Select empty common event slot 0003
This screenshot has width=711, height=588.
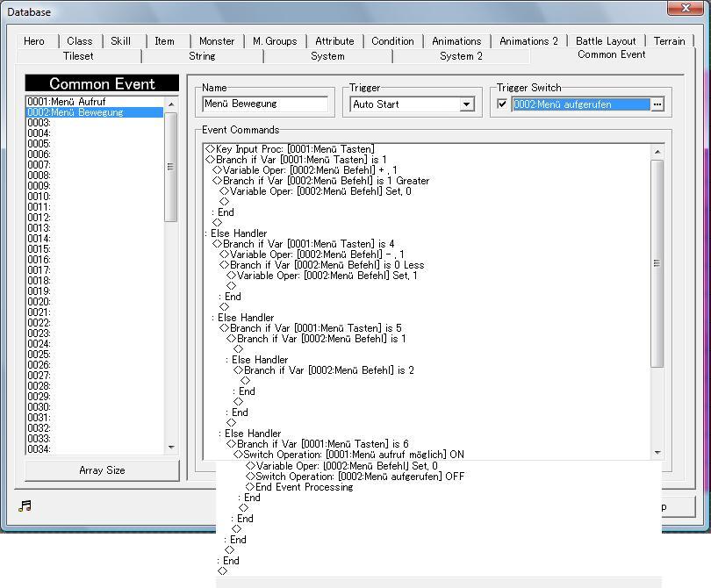(x=94, y=123)
